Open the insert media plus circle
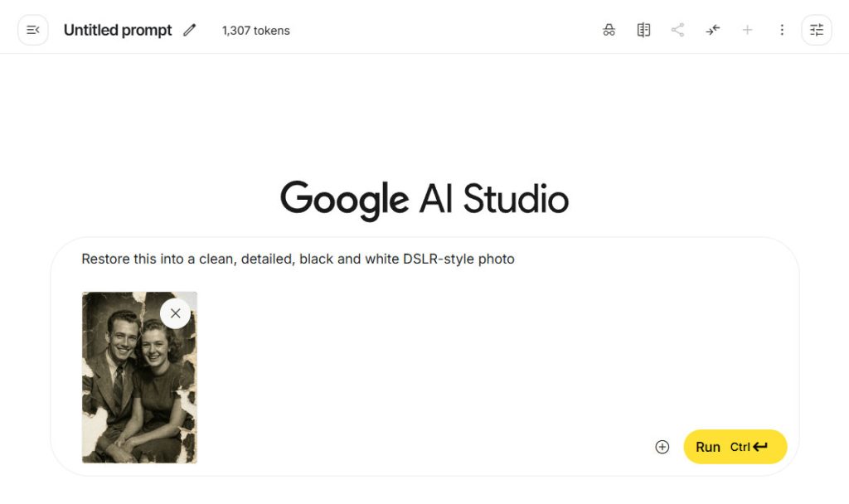Image resolution: width=849 pixels, height=504 pixels. point(662,447)
